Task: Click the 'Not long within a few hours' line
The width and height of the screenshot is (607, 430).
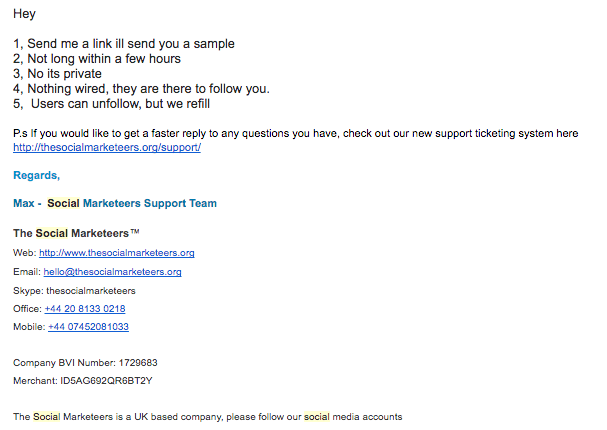Action: [x=97, y=59]
